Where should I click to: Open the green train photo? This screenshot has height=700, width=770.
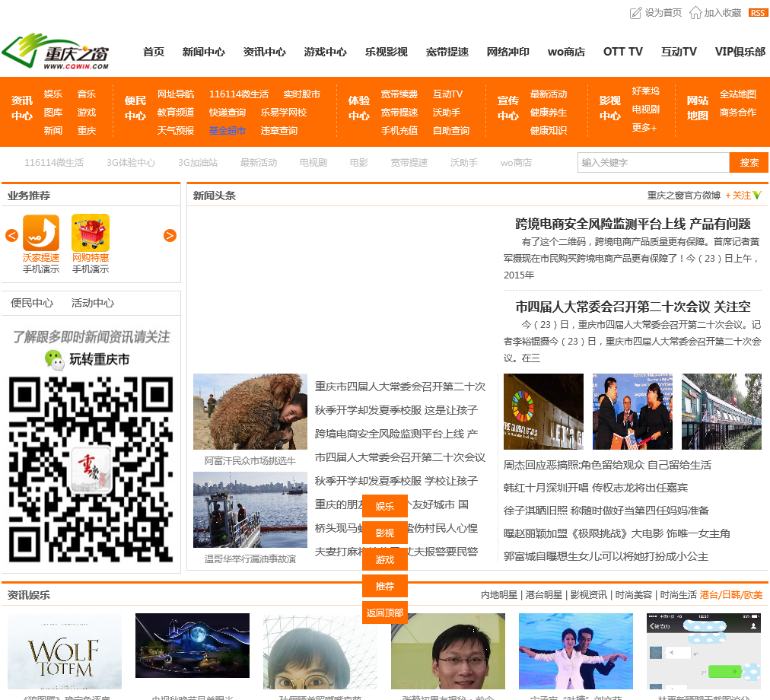pos(721,412)
